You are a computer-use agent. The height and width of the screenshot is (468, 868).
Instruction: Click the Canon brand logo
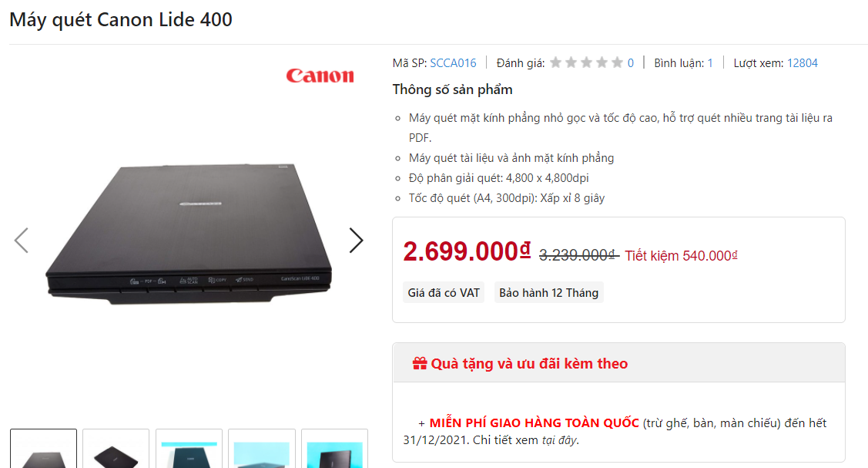(320, 76)
